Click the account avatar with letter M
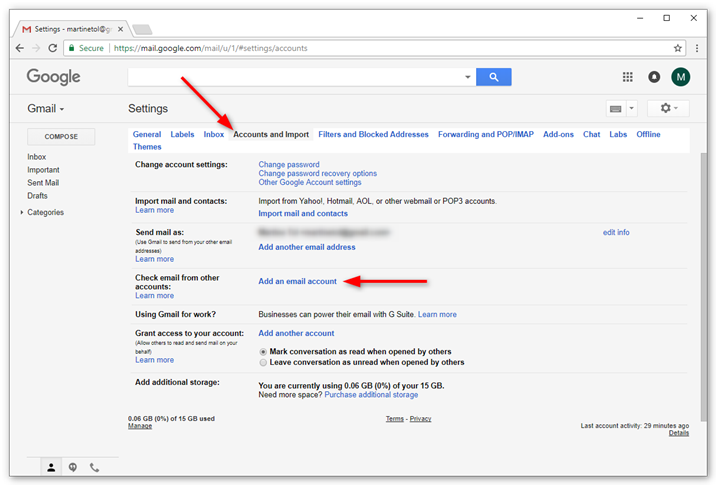 pos(681,77)
